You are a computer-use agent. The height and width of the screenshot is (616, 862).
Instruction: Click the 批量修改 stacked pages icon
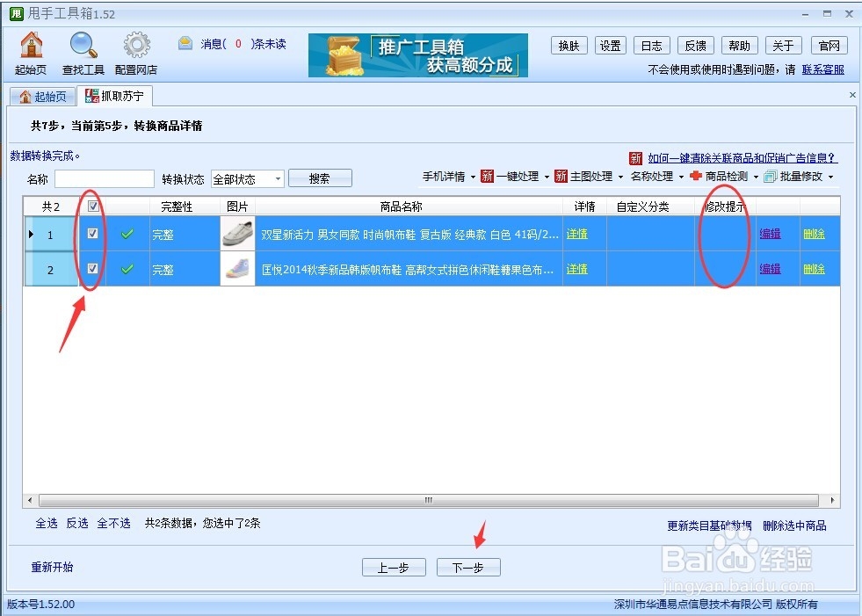pyautogui.click(x=771, y=176)
